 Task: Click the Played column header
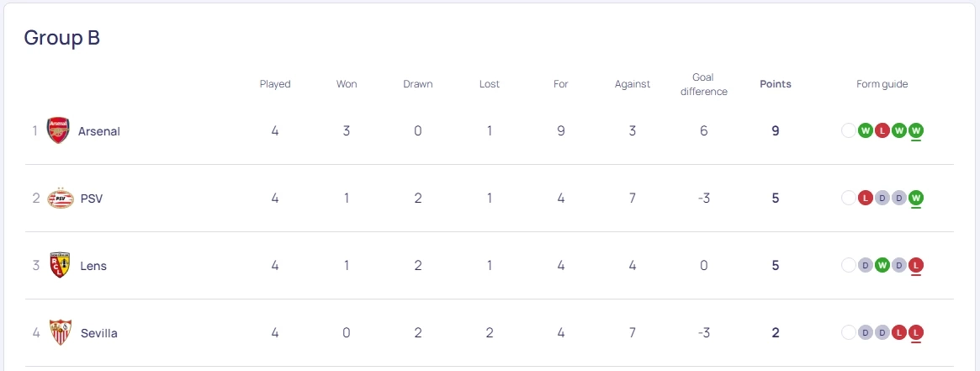(275, 84)
